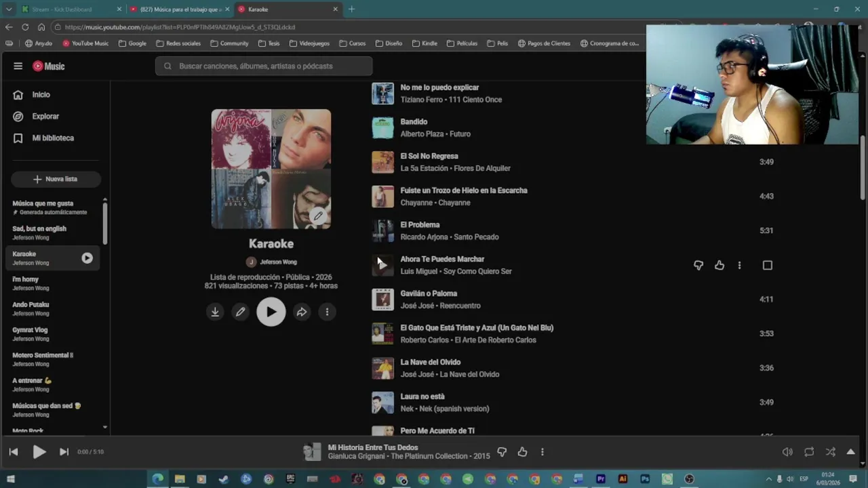Viewport: 868px width, 488px height.
Task: Open Chayanne artist link
Action: click(416, 203)
